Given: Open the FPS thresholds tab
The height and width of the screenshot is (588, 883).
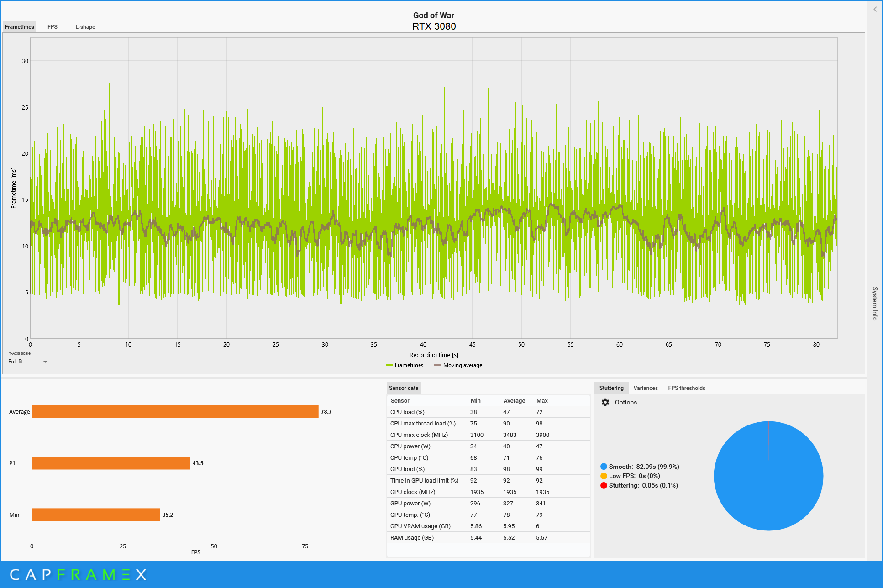Looking at the screenshot, I should tap(686, 388).
